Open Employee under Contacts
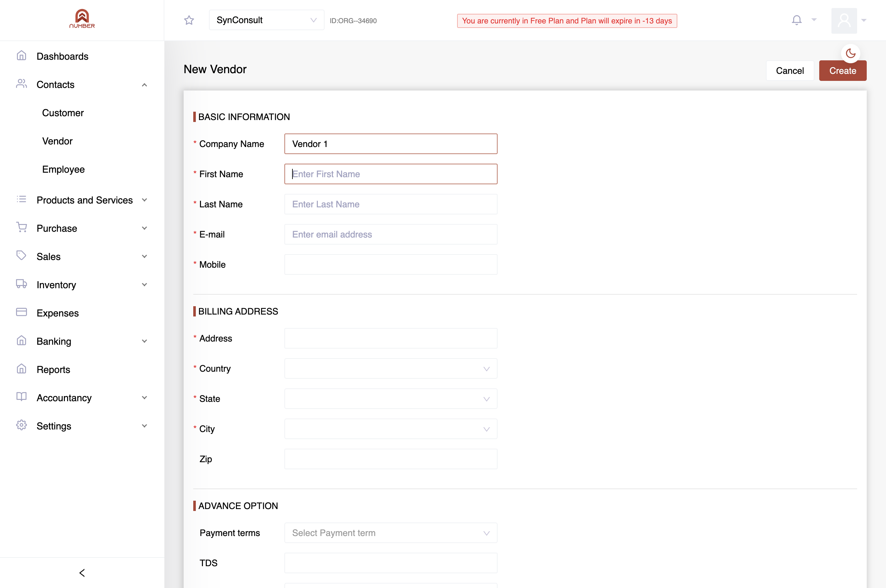 click(63, 169)
